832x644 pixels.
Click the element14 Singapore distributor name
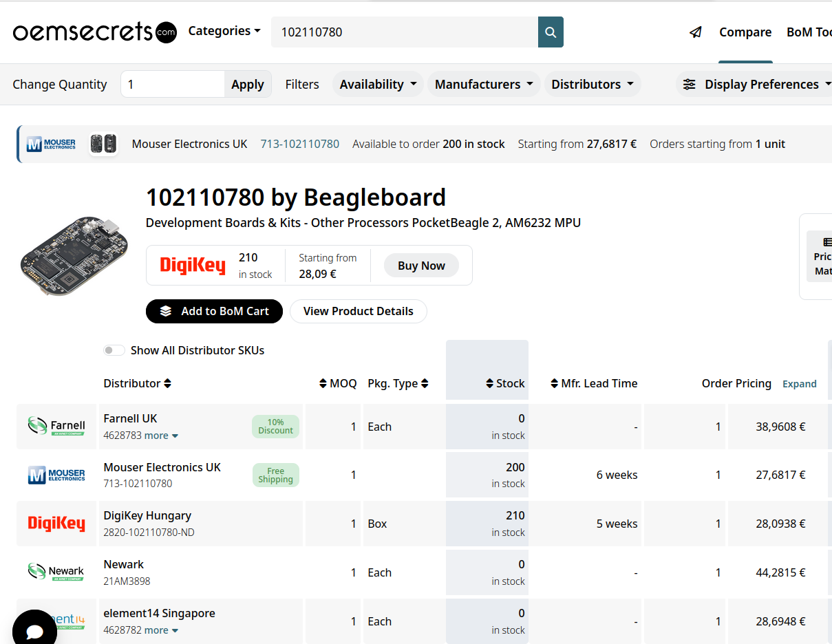[x=160, y=613]
